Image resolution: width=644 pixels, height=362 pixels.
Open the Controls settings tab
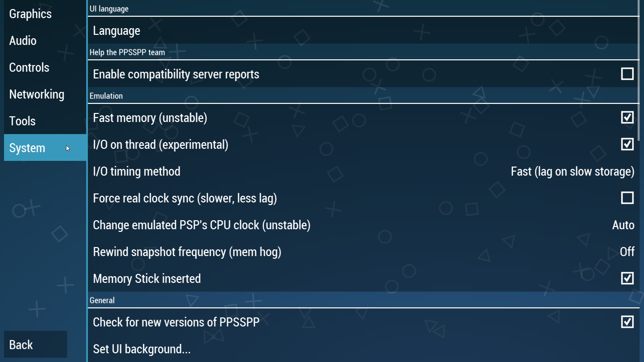coord(45,67)
